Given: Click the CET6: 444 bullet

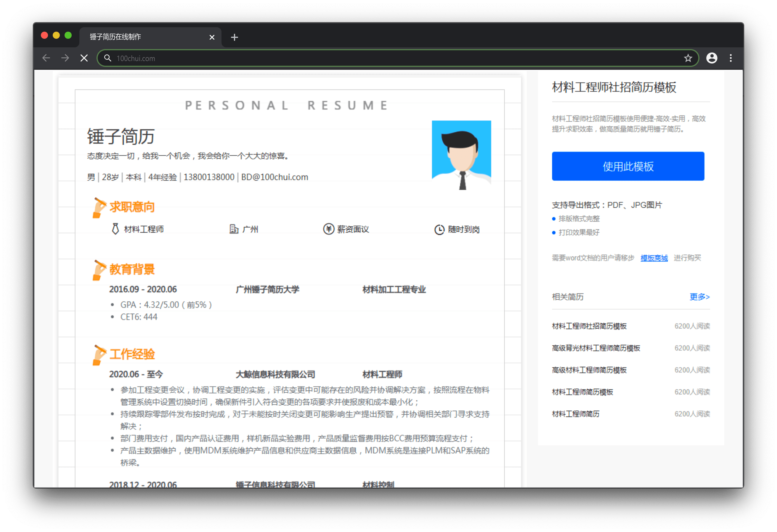Looking at the screenshot, I should [x=139, y=317].
